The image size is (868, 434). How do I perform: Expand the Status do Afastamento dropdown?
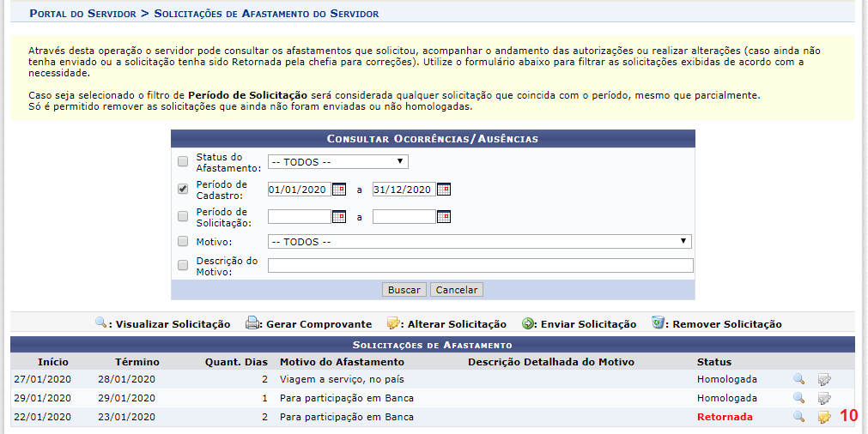337,161
